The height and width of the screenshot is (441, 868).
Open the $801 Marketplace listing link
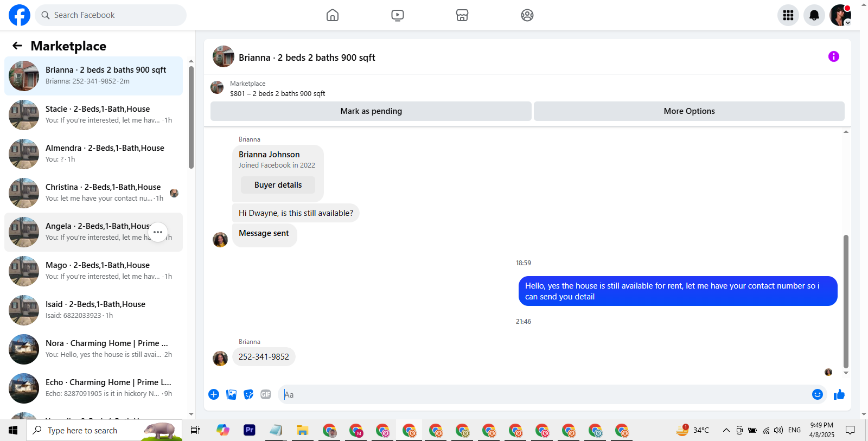[277, 93]
